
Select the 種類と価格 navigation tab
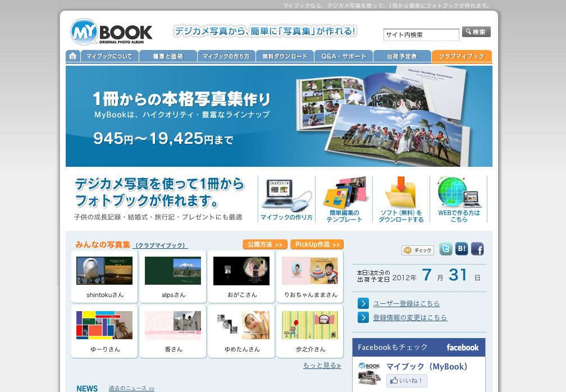click(x=168, y=56)
